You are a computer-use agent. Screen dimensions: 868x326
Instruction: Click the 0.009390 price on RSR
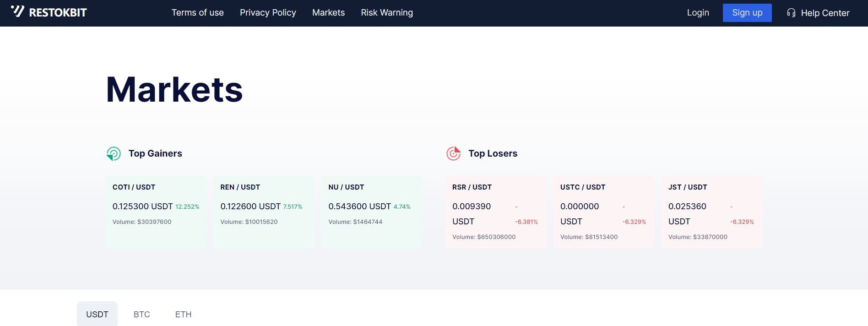pyautogui.click(x=472, y=206)
